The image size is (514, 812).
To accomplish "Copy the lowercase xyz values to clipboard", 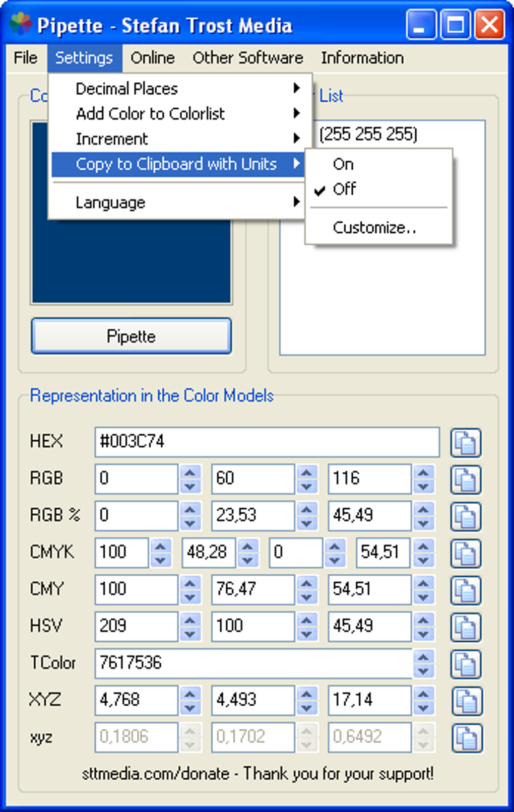I will click(466, 738).
